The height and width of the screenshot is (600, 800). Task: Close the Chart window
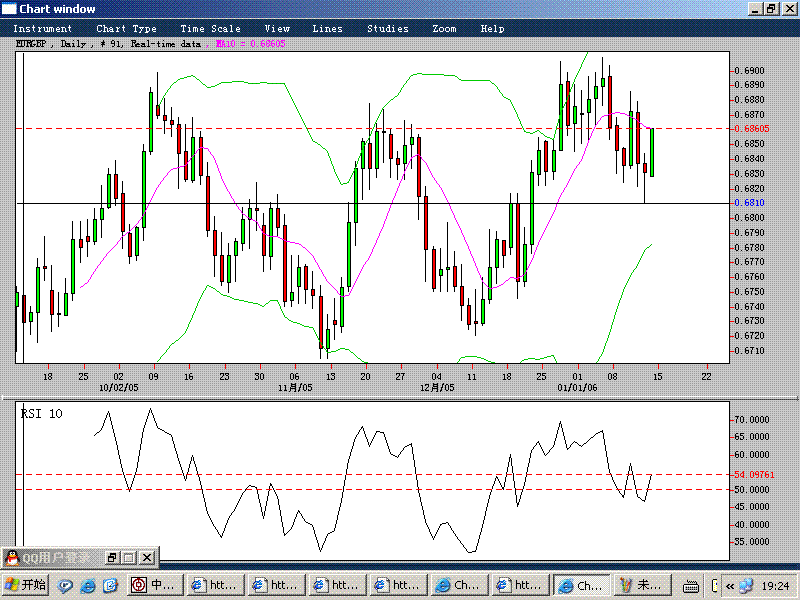[x=789, y=9]
